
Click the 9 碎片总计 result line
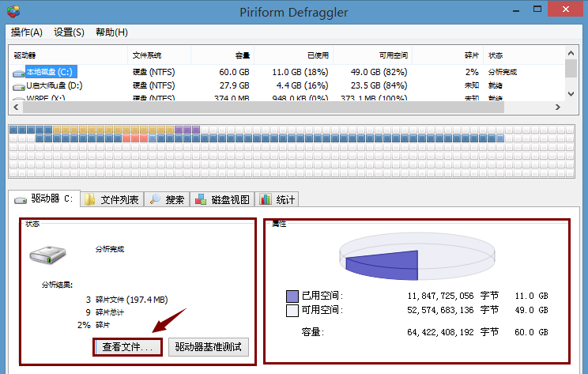(x=104, y=312)
